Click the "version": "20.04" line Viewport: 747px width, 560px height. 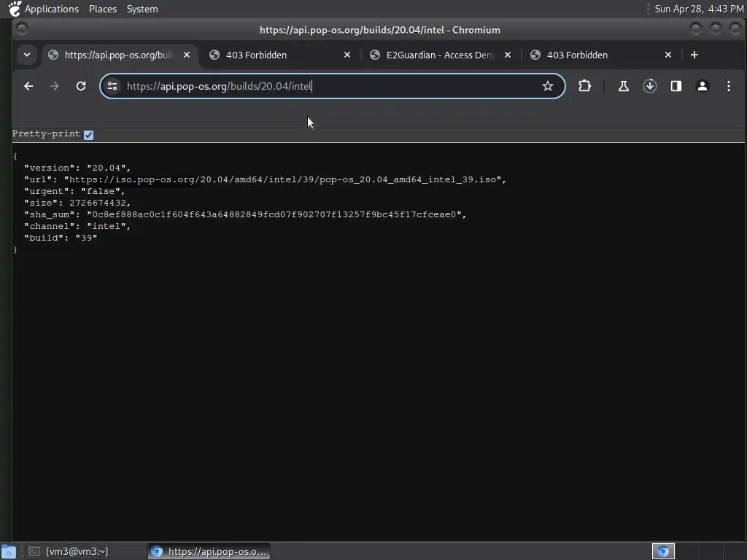(x=77, y=168)
